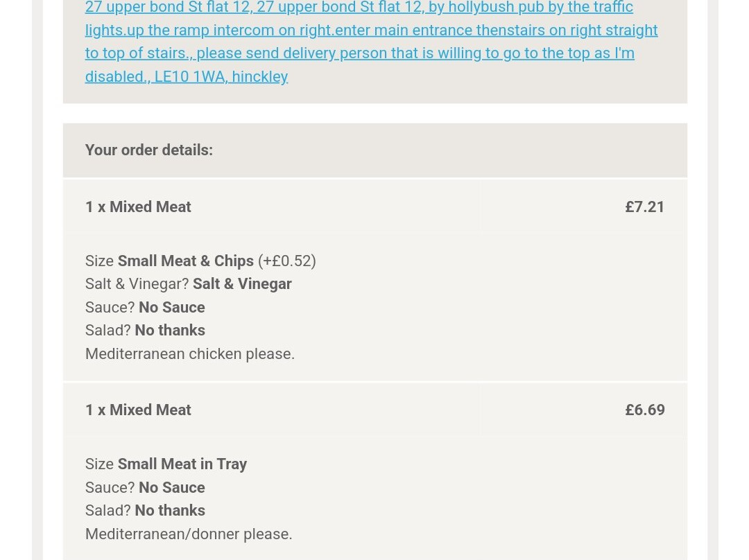Click the bold 'Salt & Vinegar' option value
749x560 pixels.
tap(242, 284)
